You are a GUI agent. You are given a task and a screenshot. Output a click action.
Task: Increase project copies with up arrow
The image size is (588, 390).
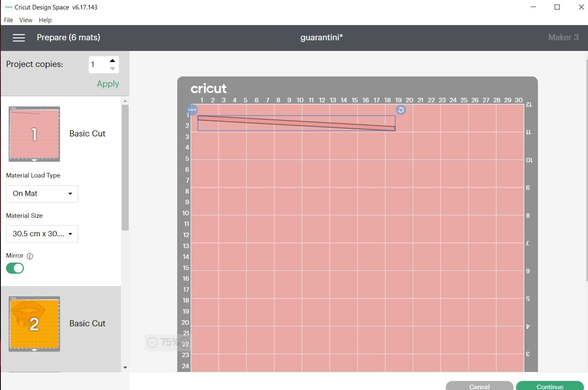point(112,60)
